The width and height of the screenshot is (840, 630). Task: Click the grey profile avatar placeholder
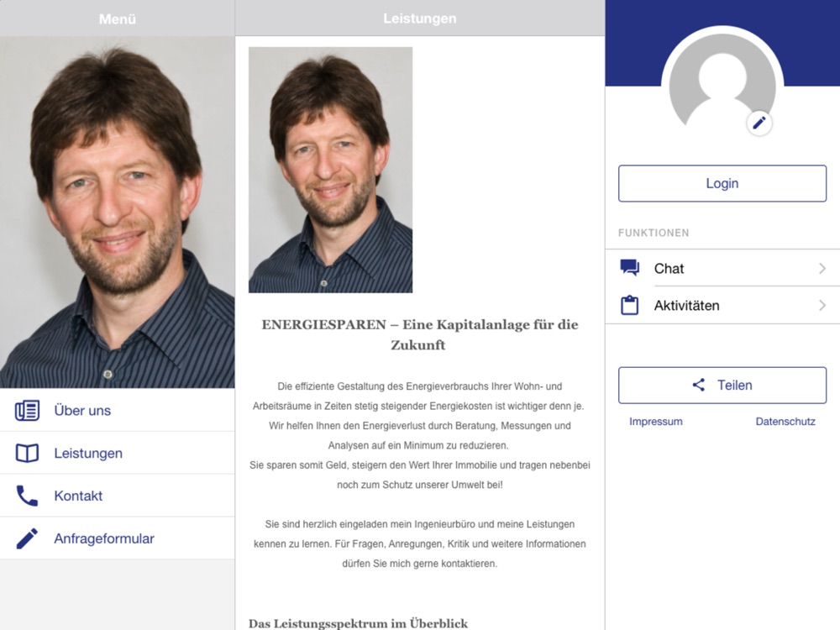[x=722, y=86]
